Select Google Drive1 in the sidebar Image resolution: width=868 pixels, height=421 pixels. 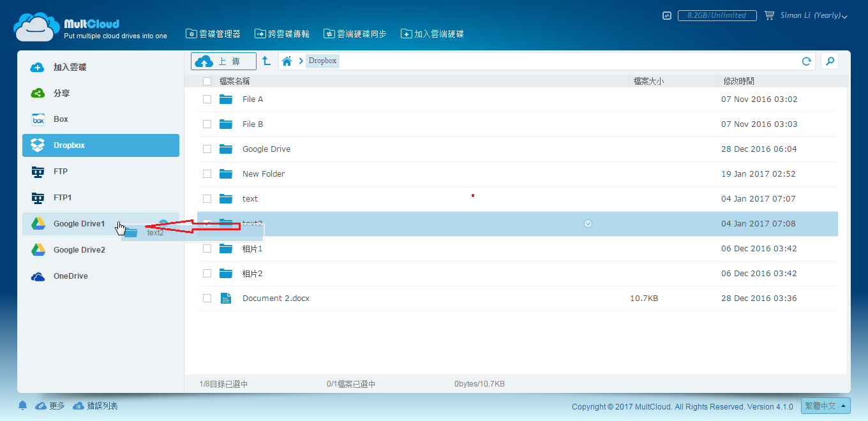coord(101,224)
